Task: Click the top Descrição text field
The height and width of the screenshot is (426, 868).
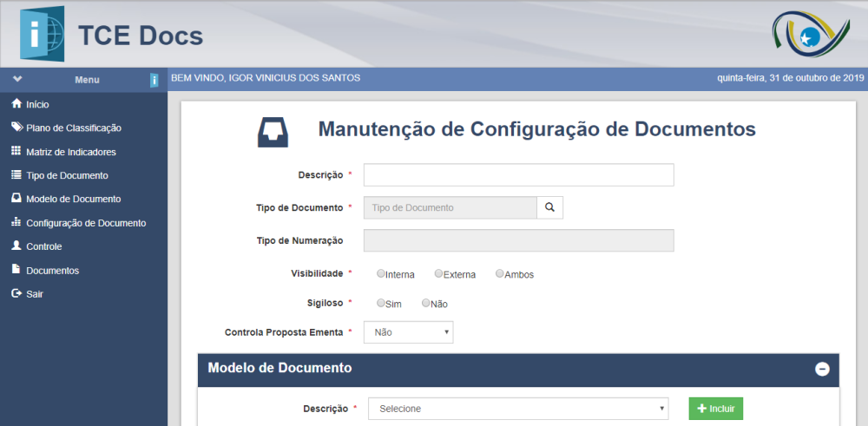Action: click(x=518, y=175)
